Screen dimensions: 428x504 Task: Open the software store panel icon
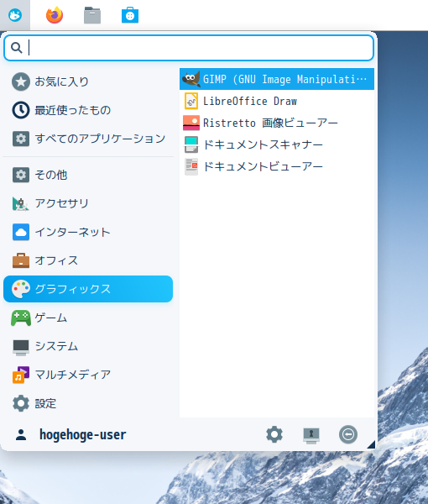click(x=130, y=15)
